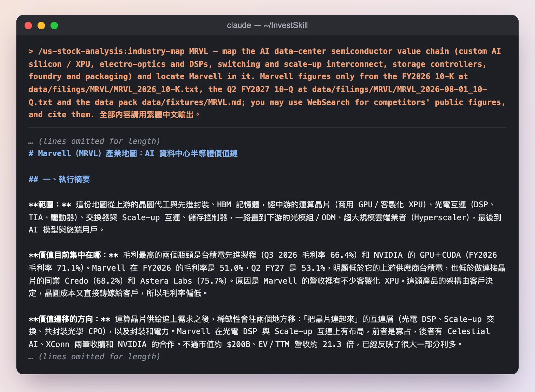Click "Celestial" in the migration paragraph

[468, 331]
